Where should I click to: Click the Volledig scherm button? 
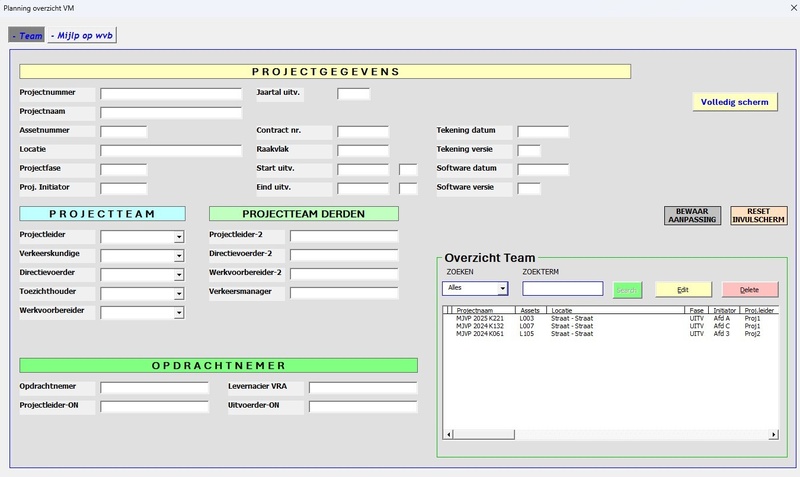tap(734, 102)
